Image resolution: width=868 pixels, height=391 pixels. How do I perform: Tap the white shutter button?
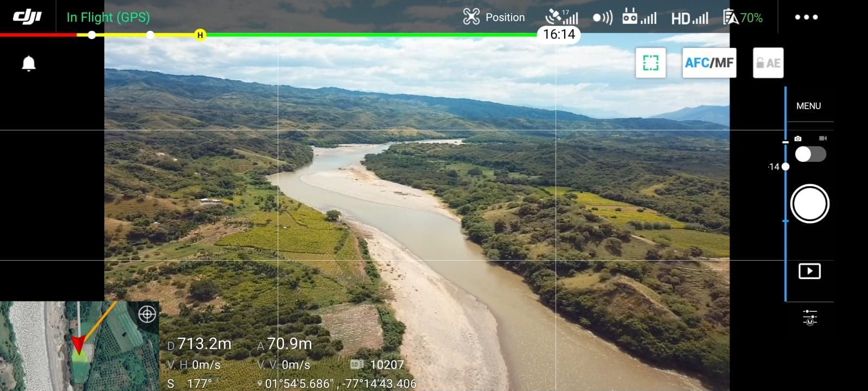(x=809, y=204)
